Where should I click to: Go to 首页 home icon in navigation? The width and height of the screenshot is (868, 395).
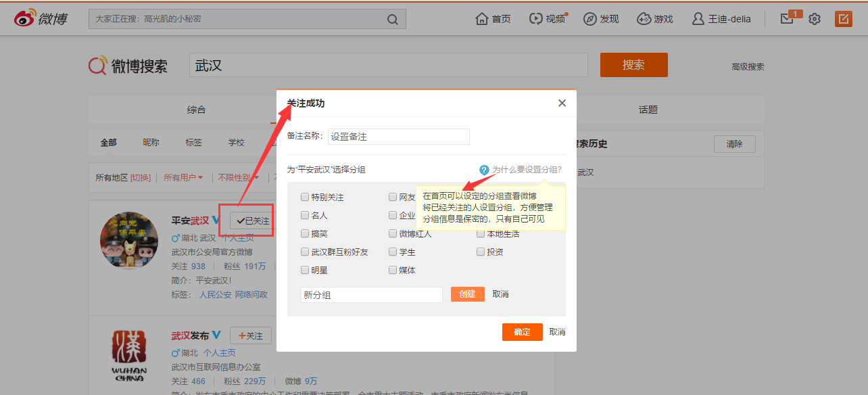tap(482, 18)
